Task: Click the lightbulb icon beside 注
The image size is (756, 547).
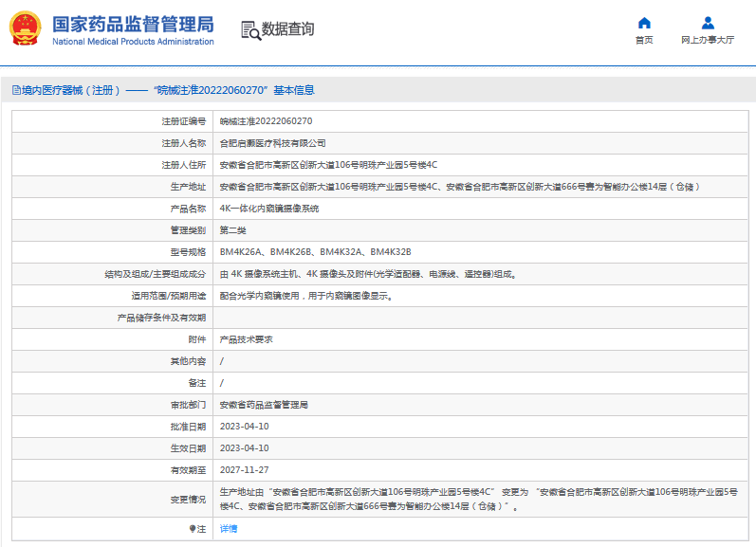Action: pyautogui.click(x=193, y=529)
